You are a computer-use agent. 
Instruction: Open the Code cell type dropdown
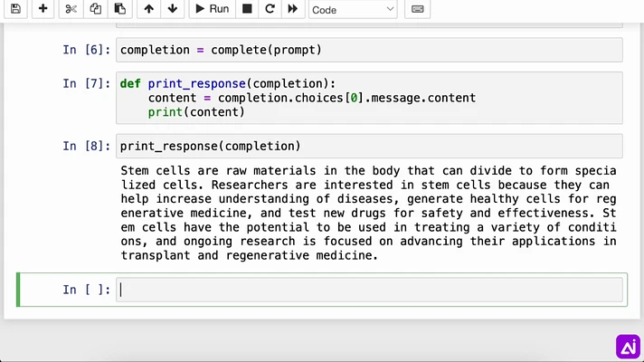353,9
